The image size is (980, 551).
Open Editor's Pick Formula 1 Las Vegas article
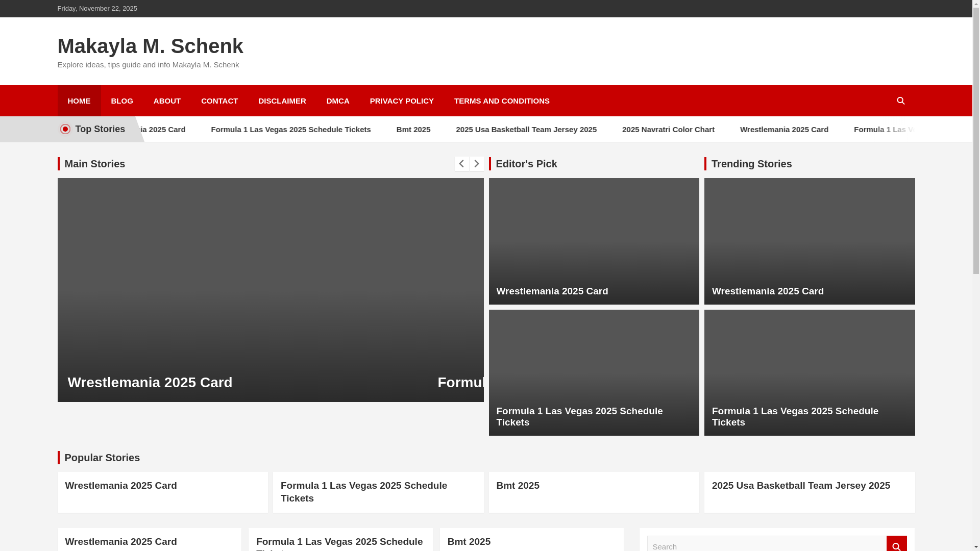pyautogui.click(x=579, y=417)
